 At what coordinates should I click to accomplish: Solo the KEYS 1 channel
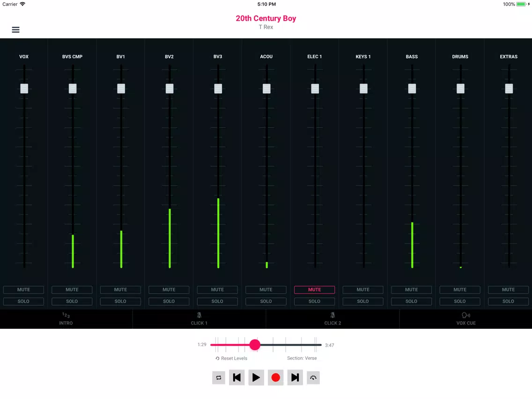363,301
